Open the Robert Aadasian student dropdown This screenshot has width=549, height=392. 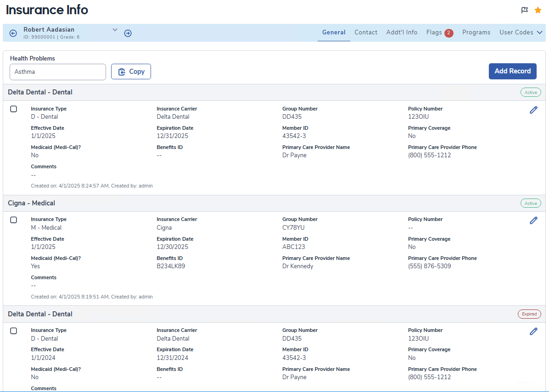(x=115, y=30)
